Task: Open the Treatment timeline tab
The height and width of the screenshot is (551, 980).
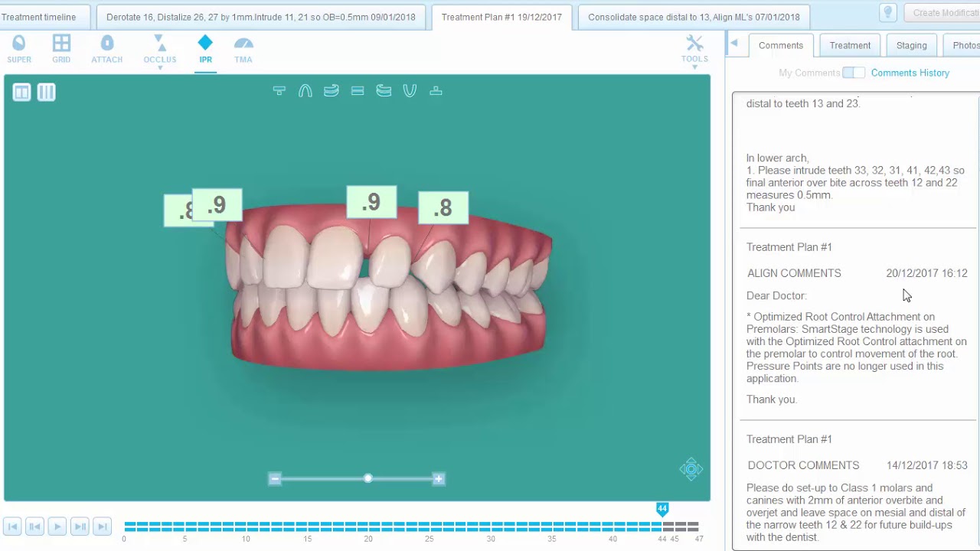Action: point(43,17)
